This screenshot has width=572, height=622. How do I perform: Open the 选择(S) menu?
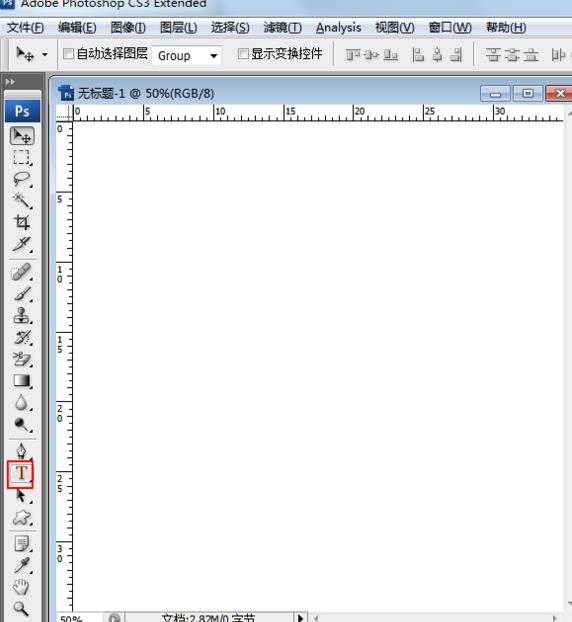click(x=230, y=27)
